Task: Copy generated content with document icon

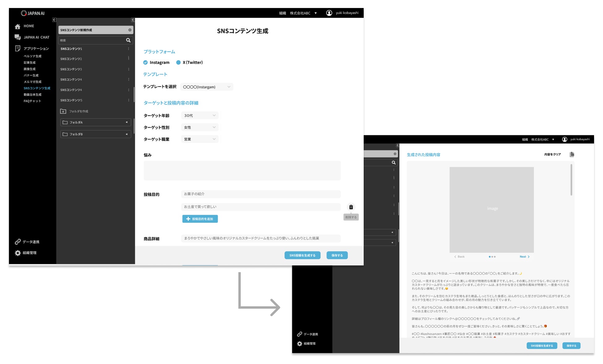Action: click(x=572, y=154)
